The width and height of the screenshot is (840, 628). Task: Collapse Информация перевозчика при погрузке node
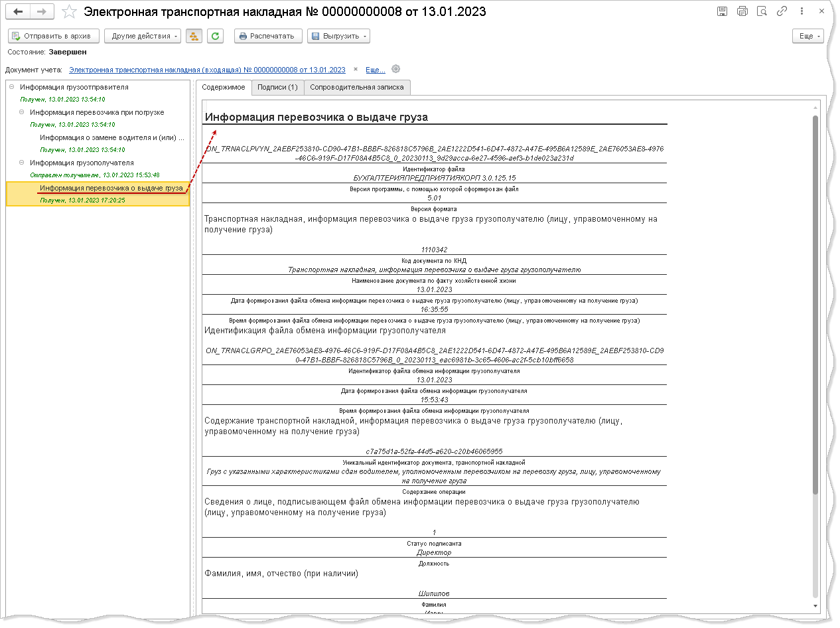[x=22, y=112]
